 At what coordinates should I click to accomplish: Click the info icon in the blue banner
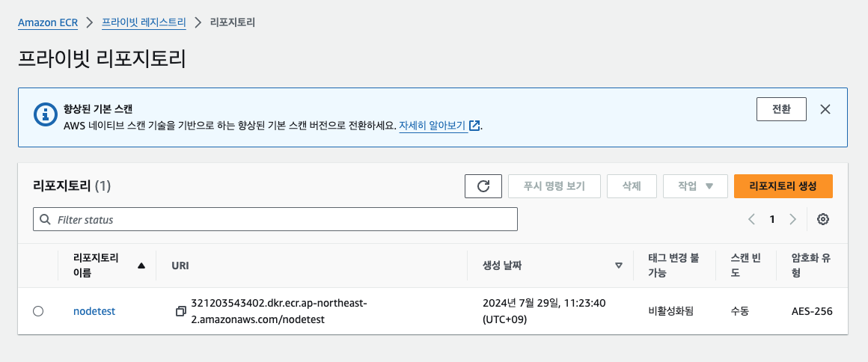click(44, 114)
